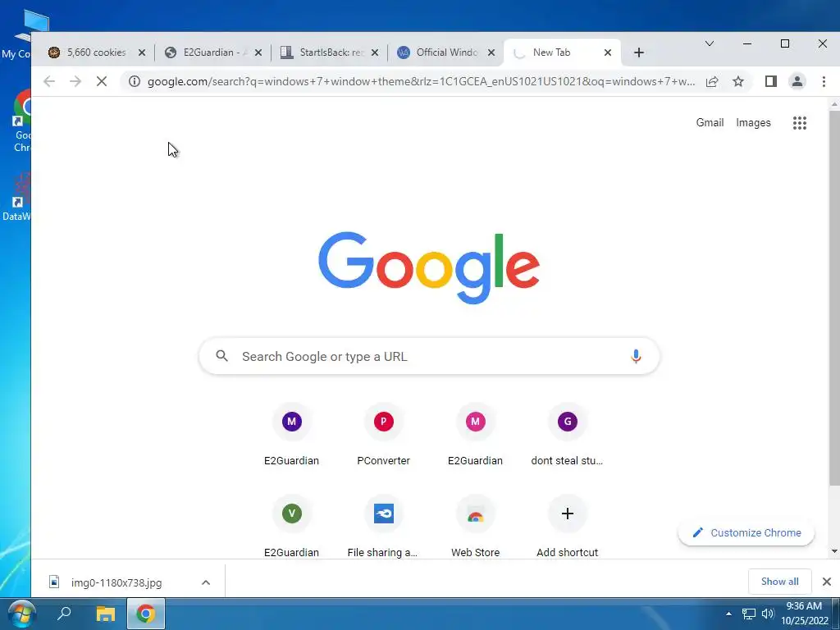Open the downloaded img0-1180x738.jpg file
The image size is (840, 630).
(116, 582)
